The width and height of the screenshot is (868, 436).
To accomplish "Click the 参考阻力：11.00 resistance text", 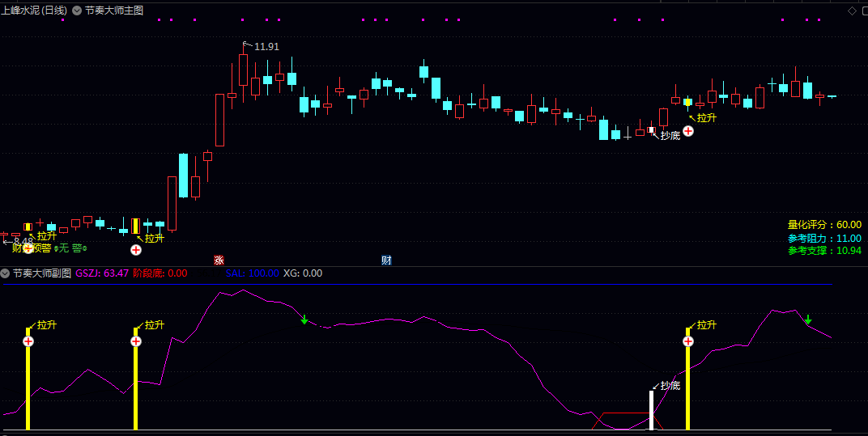I will 825,239.
